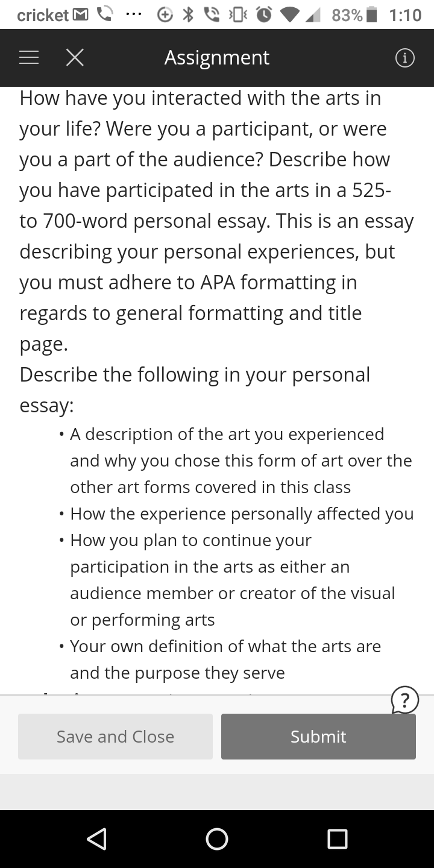
Task: Tap the 'How the experience personally affected you' bullet
Action: coord(242,514)
